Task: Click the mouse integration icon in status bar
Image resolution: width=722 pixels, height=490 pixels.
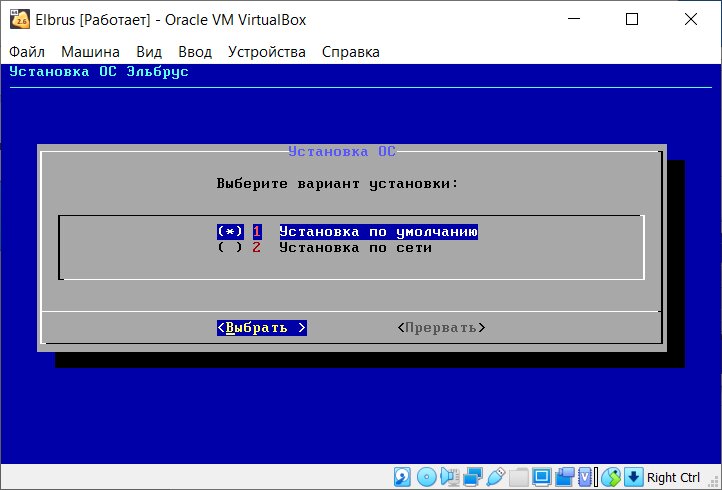Action: (611, 477)
